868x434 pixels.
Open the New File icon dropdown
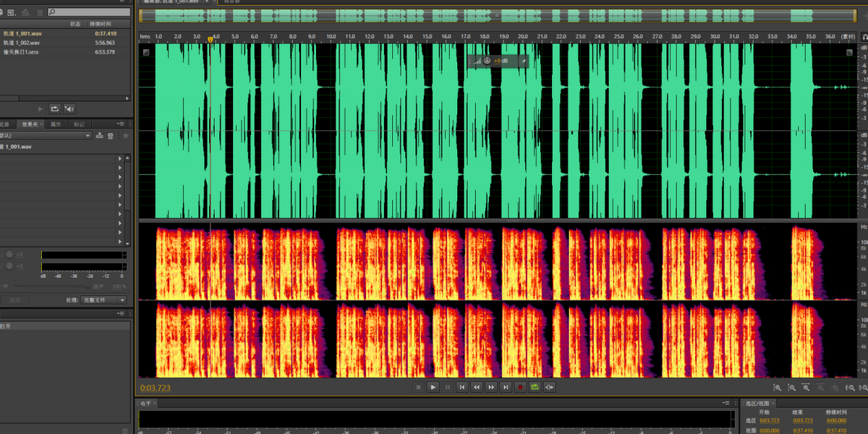click(11, 12)
